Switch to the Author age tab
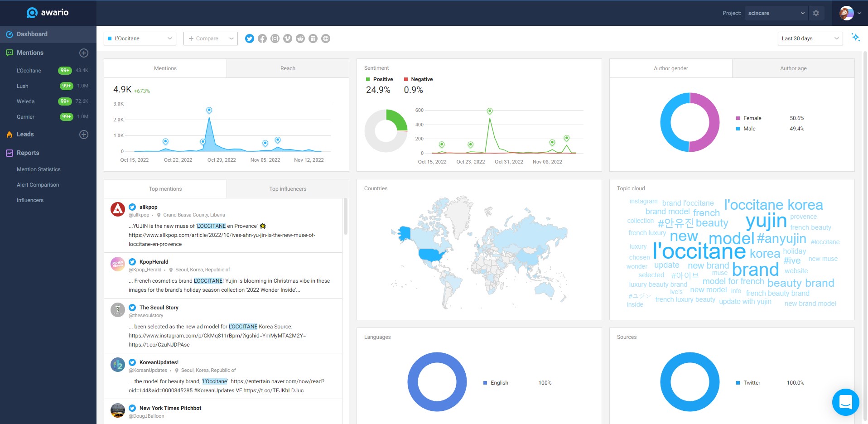The image size is (868, 424). (x=793, y=68)
